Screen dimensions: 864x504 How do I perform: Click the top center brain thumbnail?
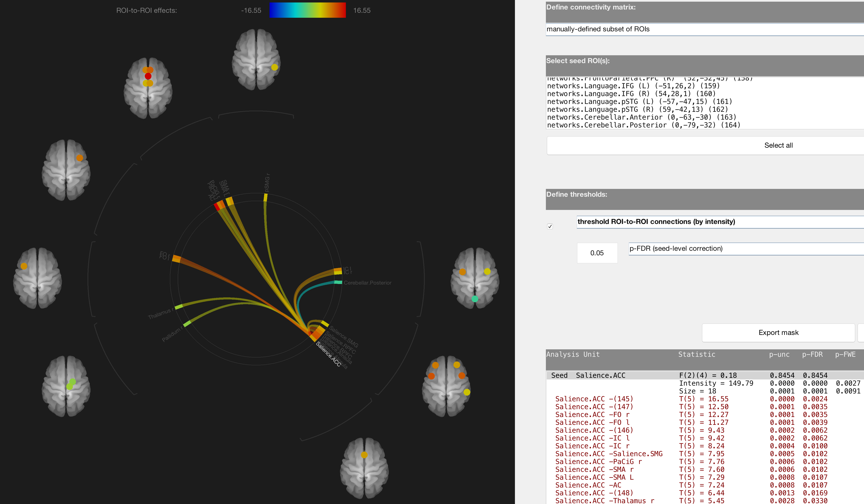coord(256,60)
